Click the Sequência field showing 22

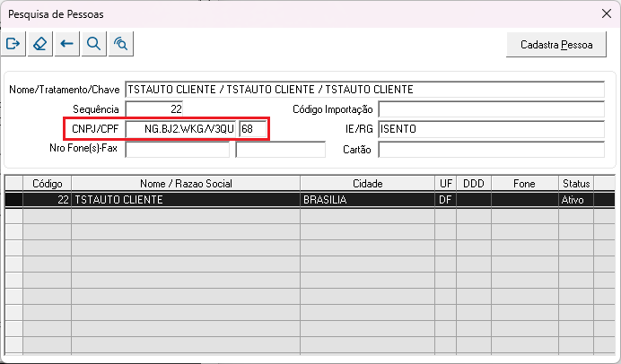click(154, 108)
